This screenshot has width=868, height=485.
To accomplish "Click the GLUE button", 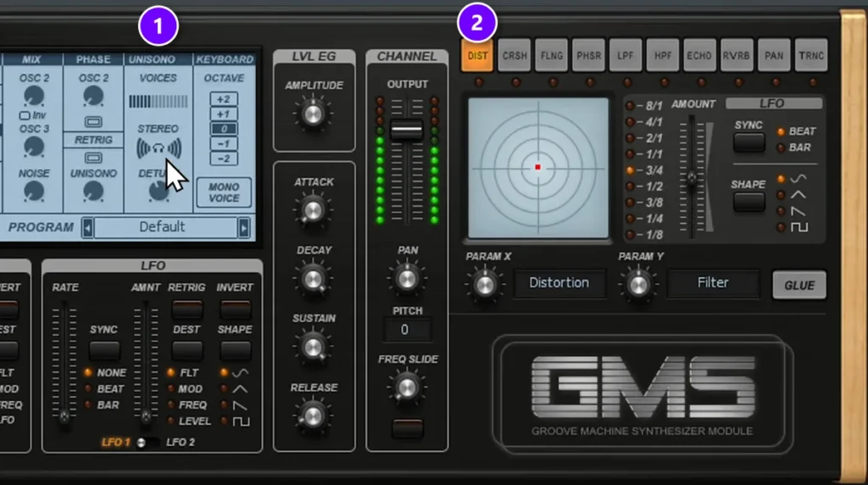I will 799,285.
